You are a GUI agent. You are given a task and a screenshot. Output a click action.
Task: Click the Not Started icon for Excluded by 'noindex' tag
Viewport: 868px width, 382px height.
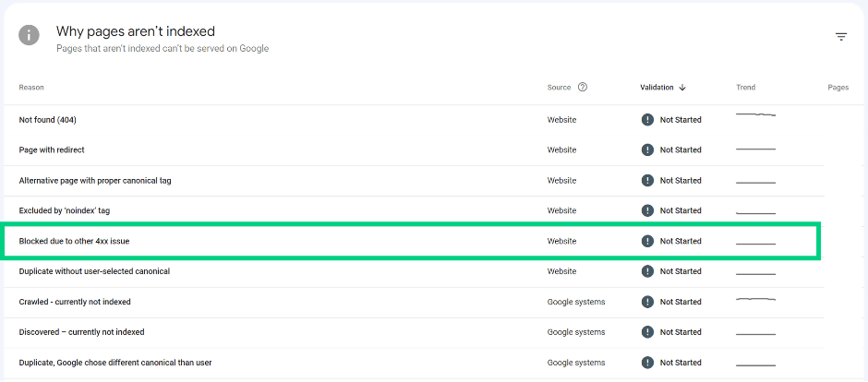click(647, 210)
